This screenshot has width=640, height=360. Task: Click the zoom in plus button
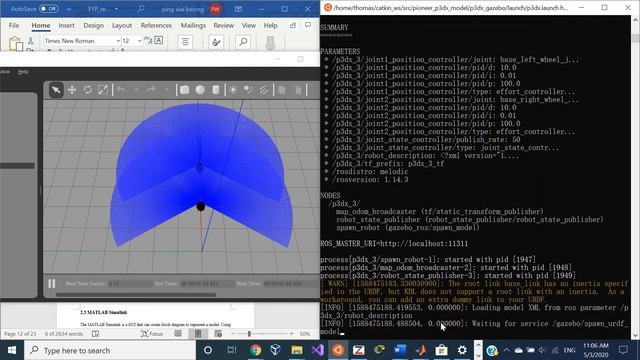coord(291,334)
